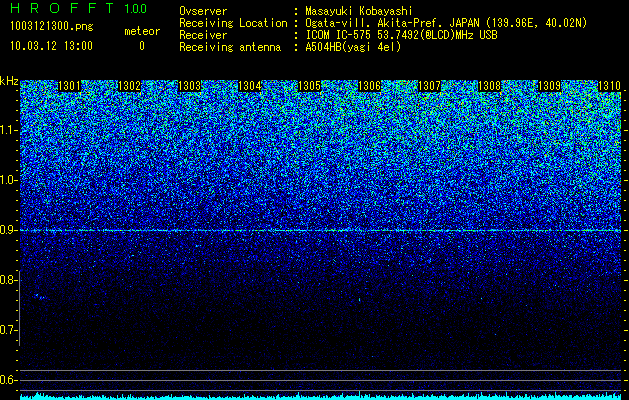Click the 1308 time marker
This screenshot has width=629, height=400.
coord(489,86)
